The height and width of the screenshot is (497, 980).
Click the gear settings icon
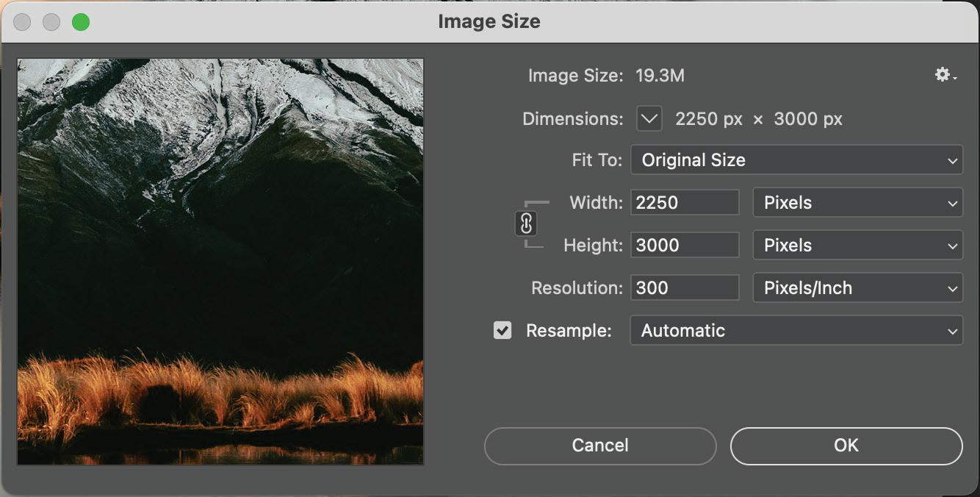943,74
